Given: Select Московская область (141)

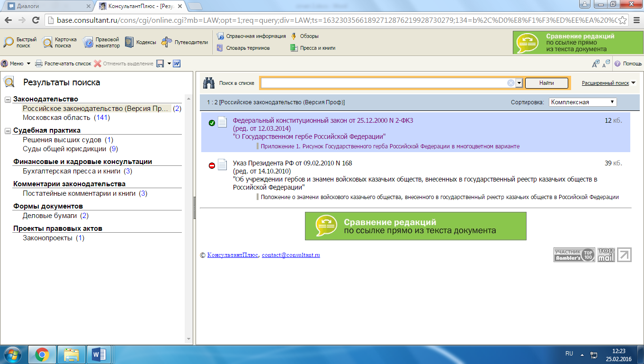Looking at the screenshot, I should click(x=66, y=118).
